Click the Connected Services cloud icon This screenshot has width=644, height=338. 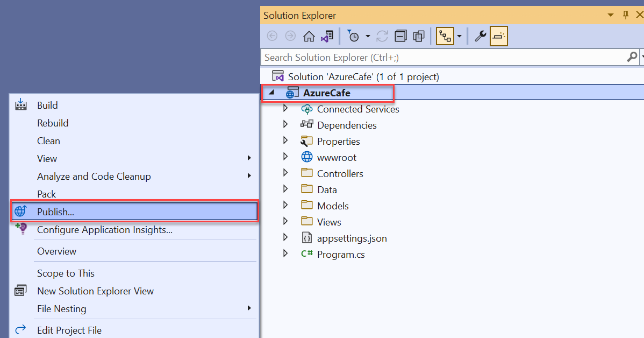click(x=307, y=109)
